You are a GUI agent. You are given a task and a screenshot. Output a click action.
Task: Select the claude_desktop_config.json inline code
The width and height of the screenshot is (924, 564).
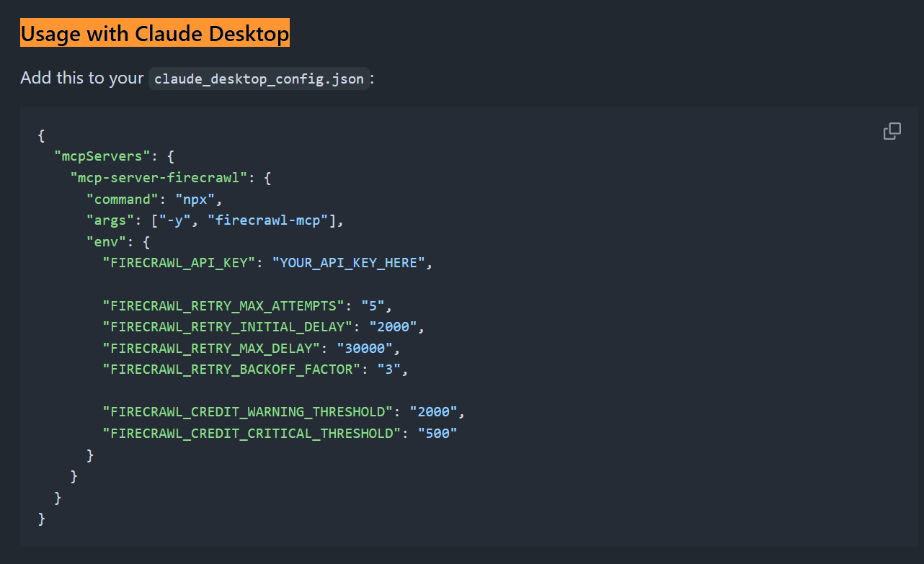point(259,79)
